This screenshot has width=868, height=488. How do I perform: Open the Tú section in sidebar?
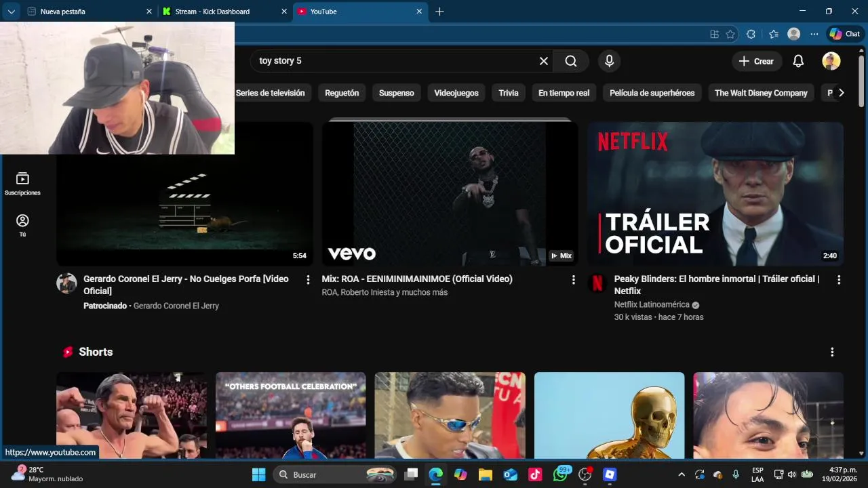(x=22, y=226)
